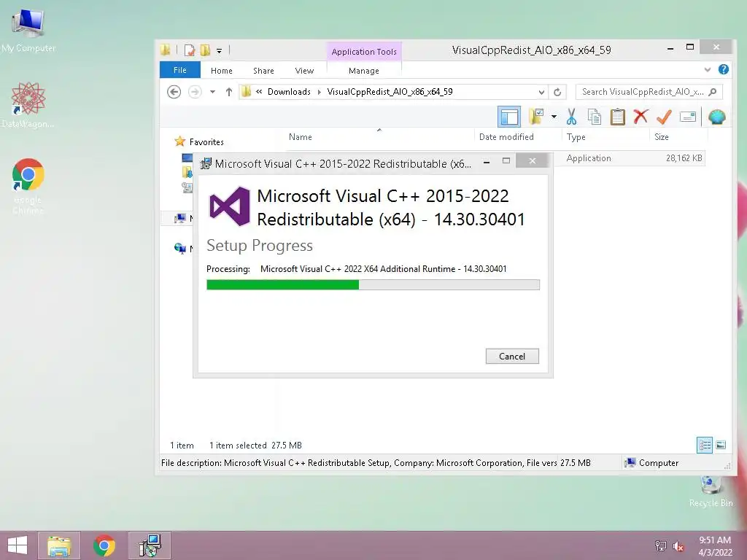Click the Copy toolbar icon
This screenshot has width=747, height=560.
pos(595,117)
